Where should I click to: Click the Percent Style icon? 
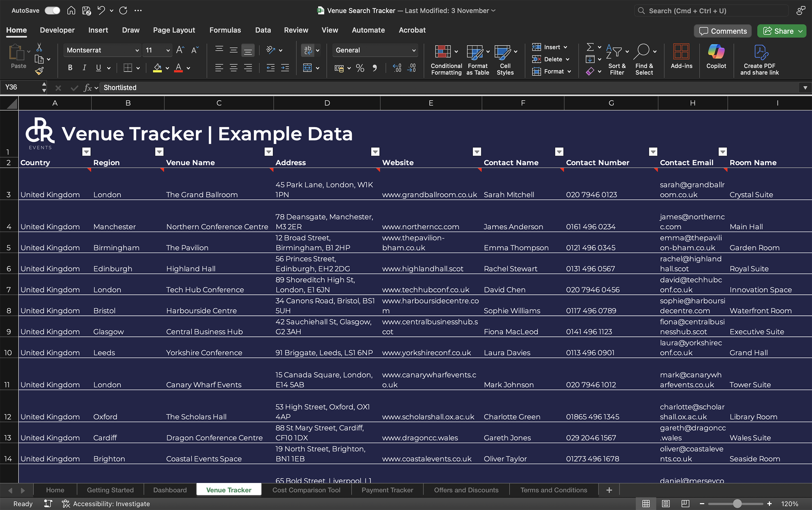tap(360, 68)
